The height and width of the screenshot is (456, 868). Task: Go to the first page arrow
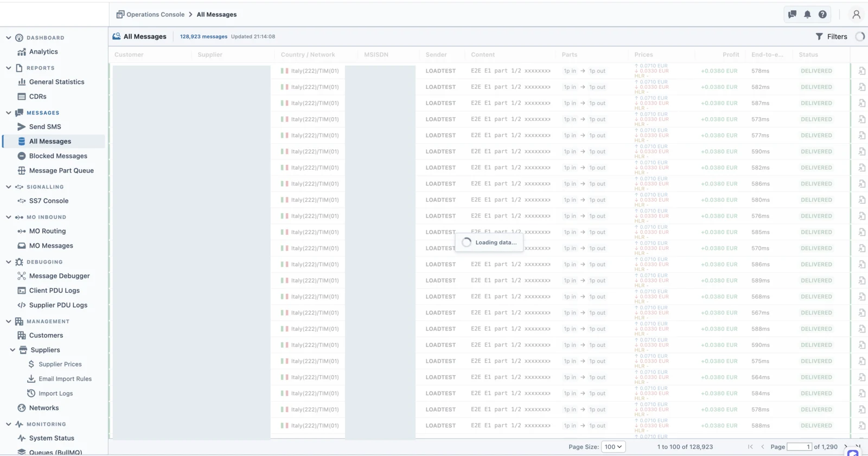(x=750, y=447)
